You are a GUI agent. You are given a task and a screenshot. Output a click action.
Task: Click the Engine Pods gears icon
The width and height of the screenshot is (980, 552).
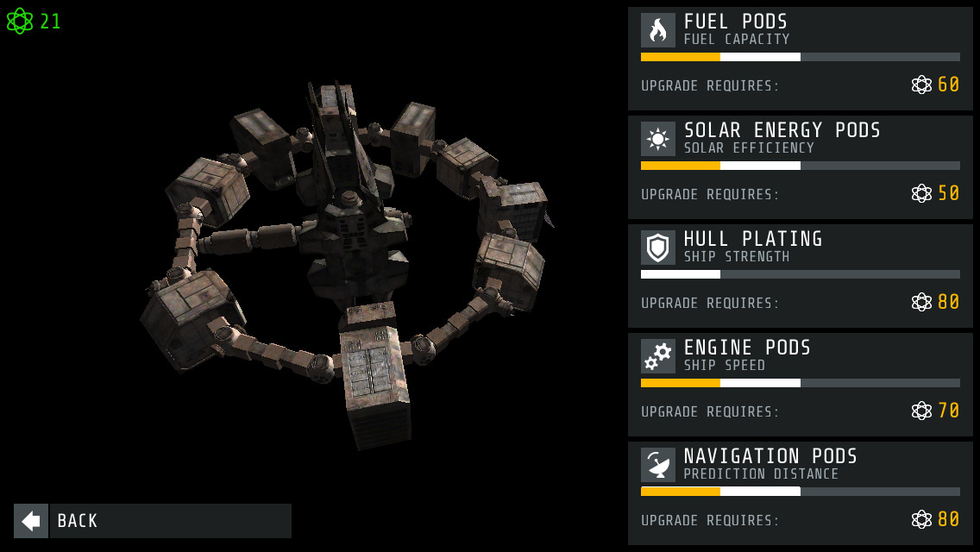tap(657, 356)
